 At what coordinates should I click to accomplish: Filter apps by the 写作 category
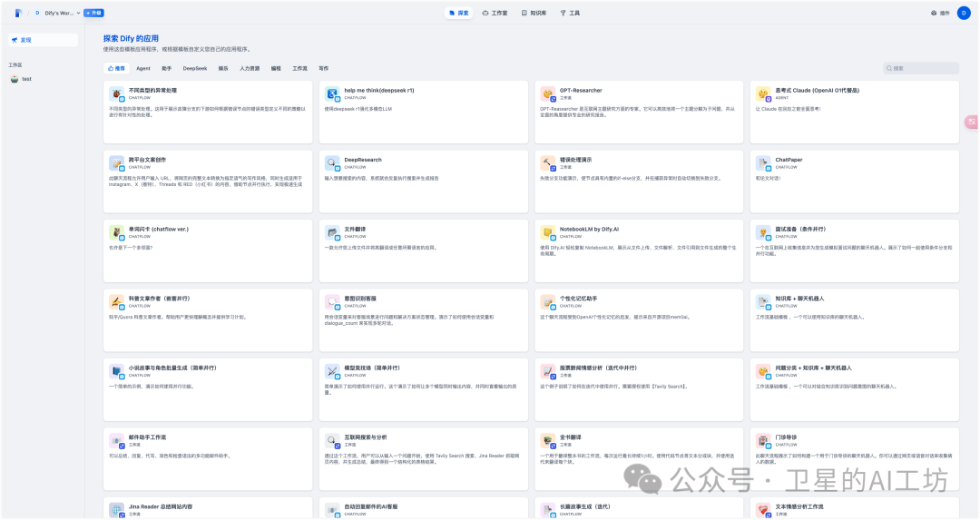click(323, 69)
